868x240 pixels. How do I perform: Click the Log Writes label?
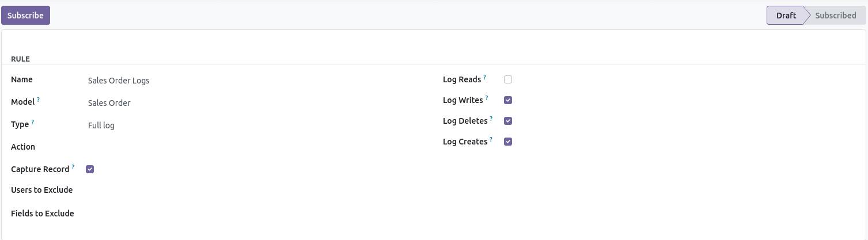tap(463, 100)
